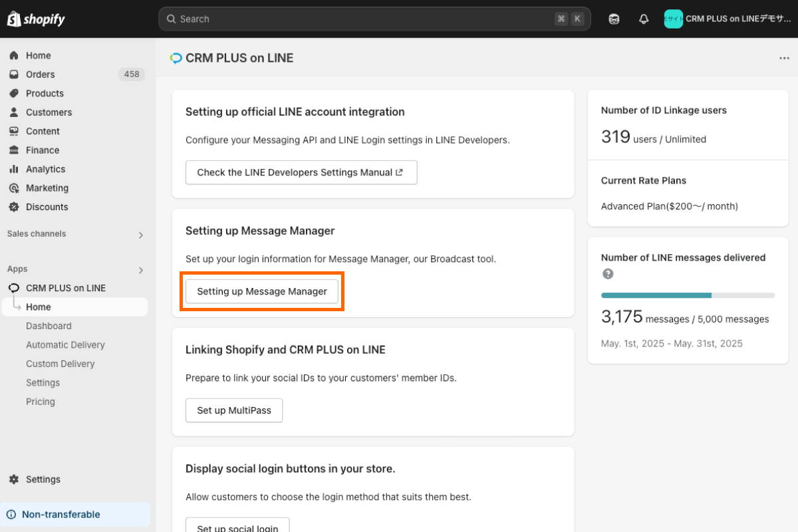Click the Settings gear icon at sidebar bottom
This screenshot has width=798, height=532.
(14, 479)
